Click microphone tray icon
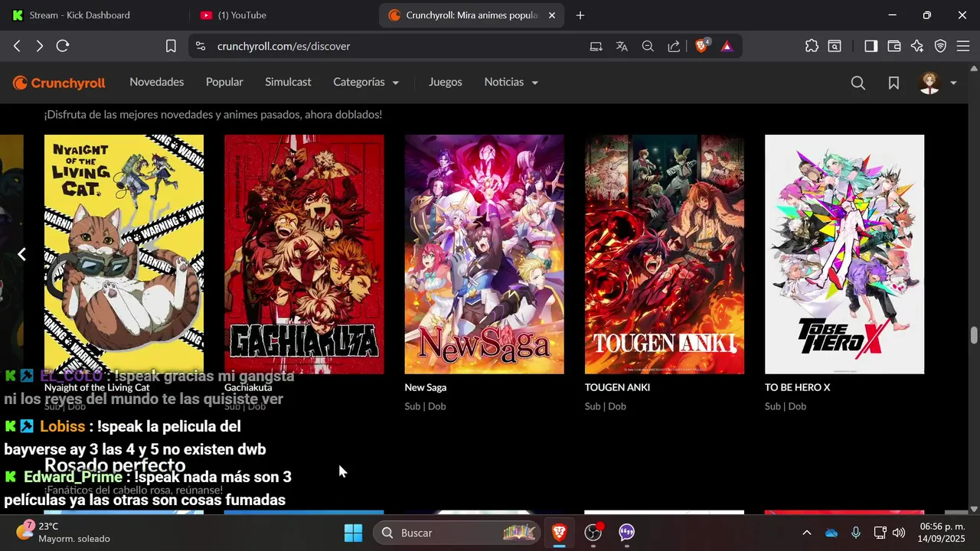Screen dimensions: 980x551 click(x=856, y=533)
